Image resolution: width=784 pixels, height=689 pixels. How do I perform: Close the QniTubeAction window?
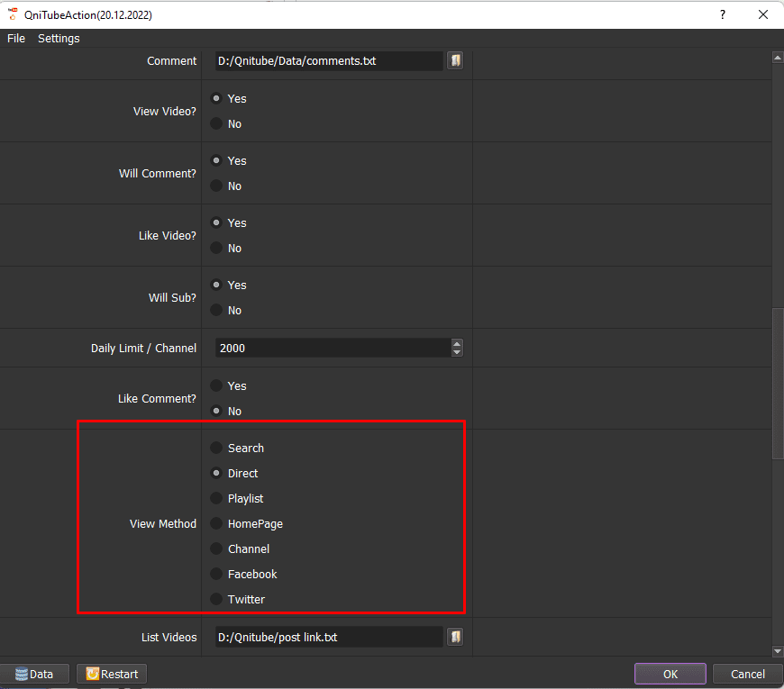(763, 14)
